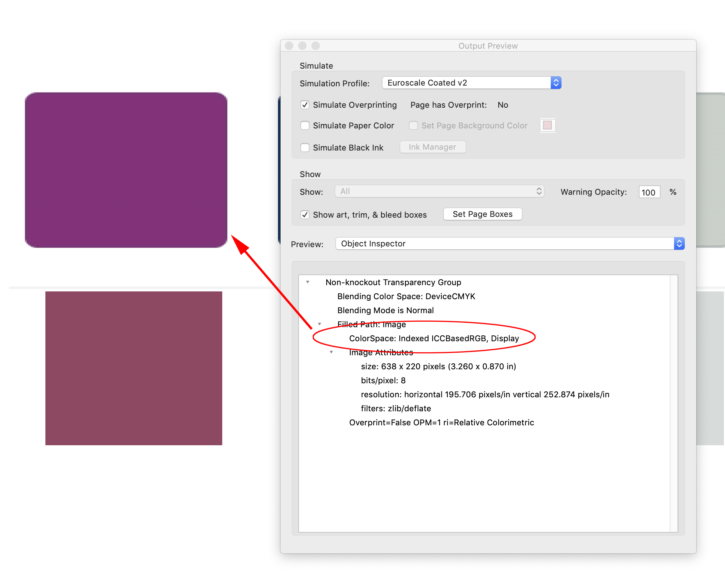Collapse the Non-knockout Transparency Group node
Viewport: 725px width, 588px height.
[308, 282]
